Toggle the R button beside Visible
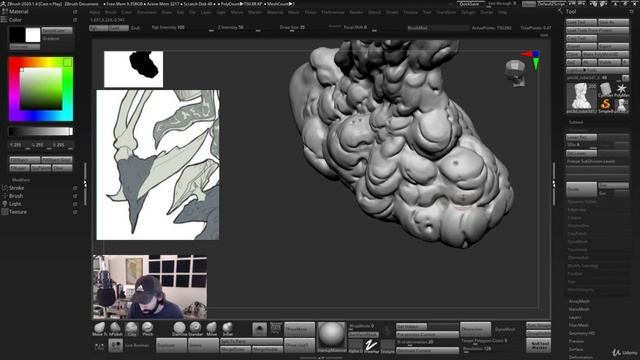The image size is (640, 360). (625, 62)
